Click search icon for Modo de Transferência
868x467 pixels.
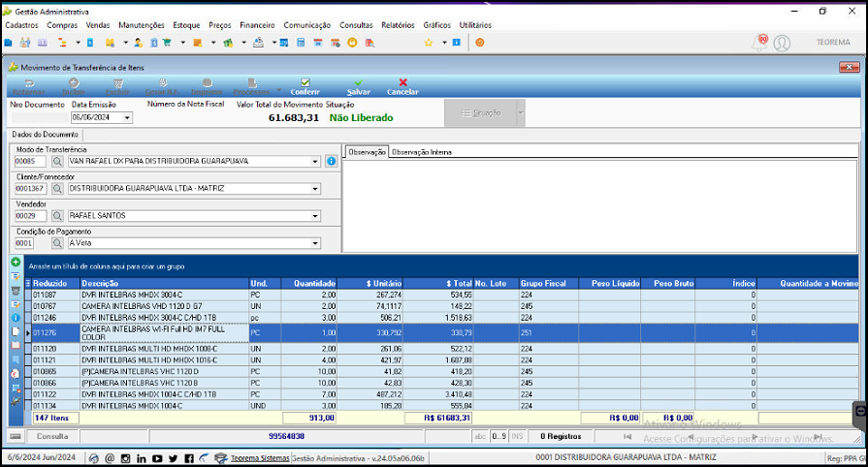(57, 161)
